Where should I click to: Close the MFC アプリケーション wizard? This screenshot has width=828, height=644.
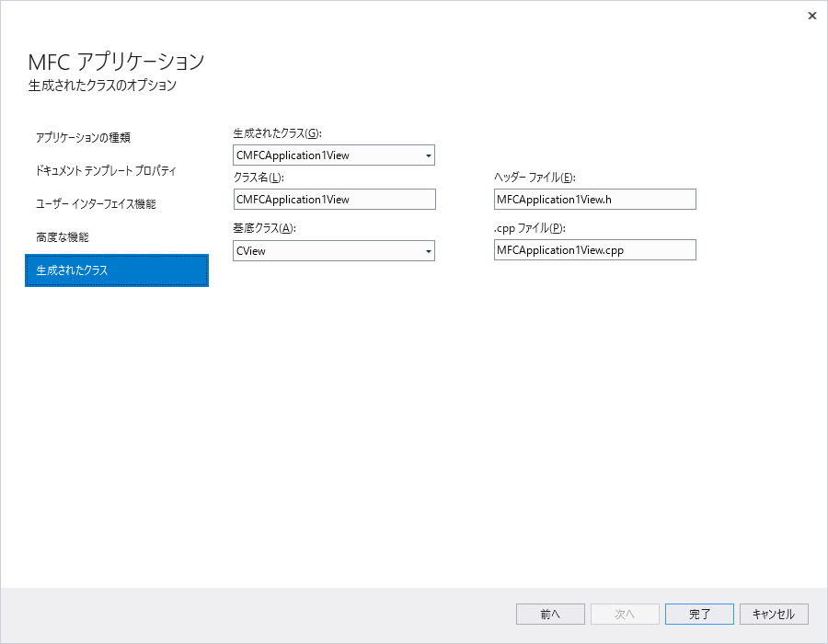tap(812, 16)
